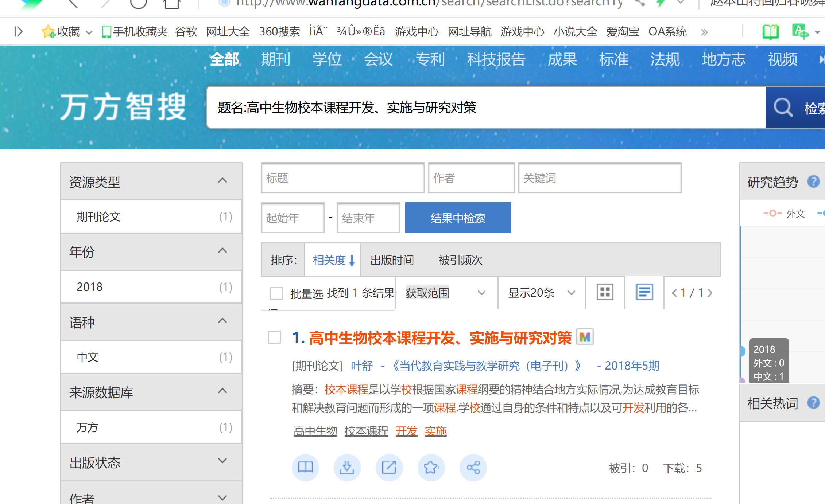Click the 校本课程 keyword link
The image size is (825, 504).
(x=367, y=431)
